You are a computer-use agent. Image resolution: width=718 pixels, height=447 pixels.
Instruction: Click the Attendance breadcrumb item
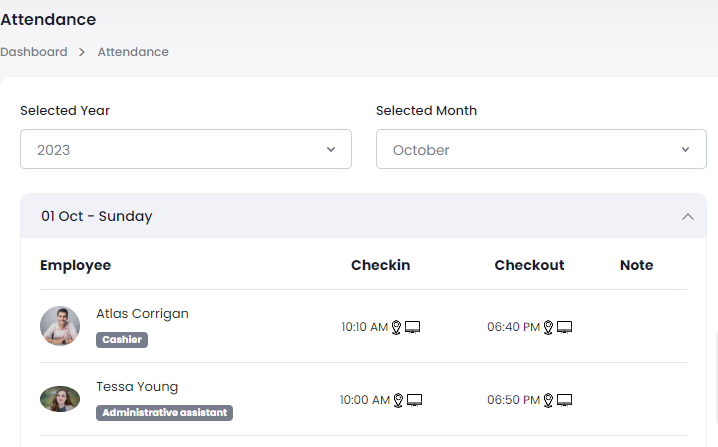[133, 52]
